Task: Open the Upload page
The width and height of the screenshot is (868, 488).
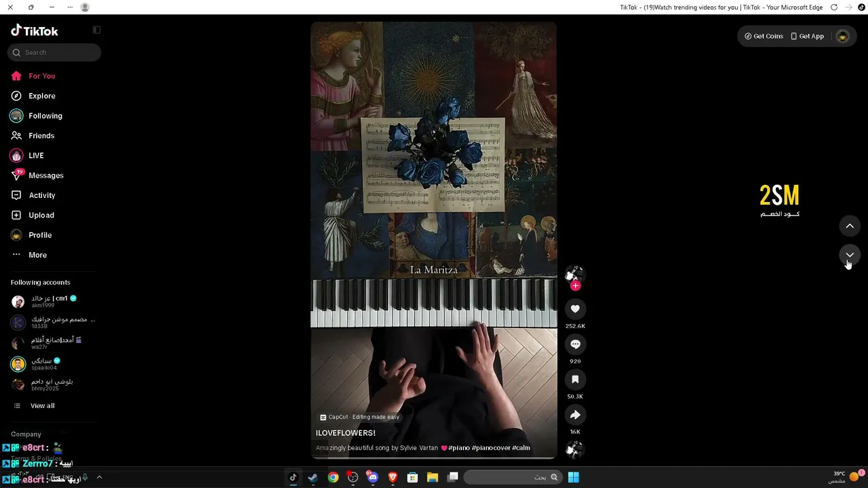Action: [41, 215]
